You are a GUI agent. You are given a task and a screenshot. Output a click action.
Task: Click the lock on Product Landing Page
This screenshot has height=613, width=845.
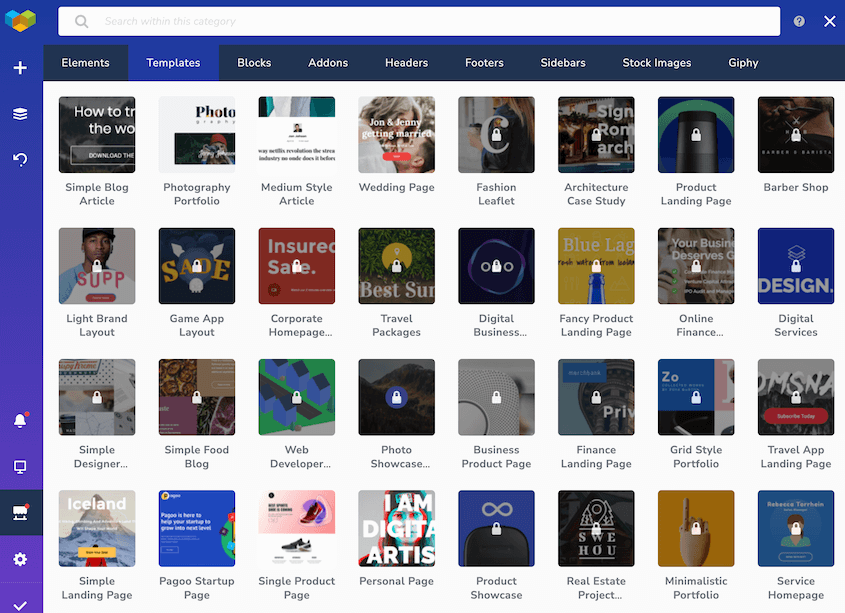696,135
